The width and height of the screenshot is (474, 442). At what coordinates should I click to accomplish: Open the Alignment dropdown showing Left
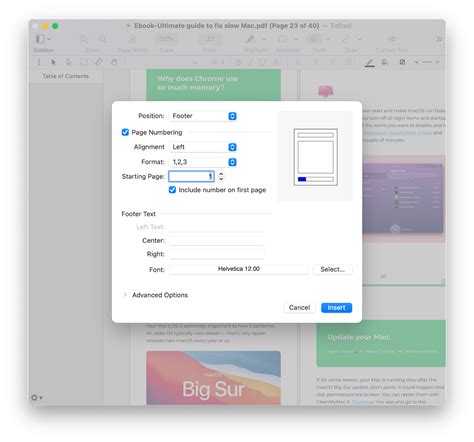point(203,147)
